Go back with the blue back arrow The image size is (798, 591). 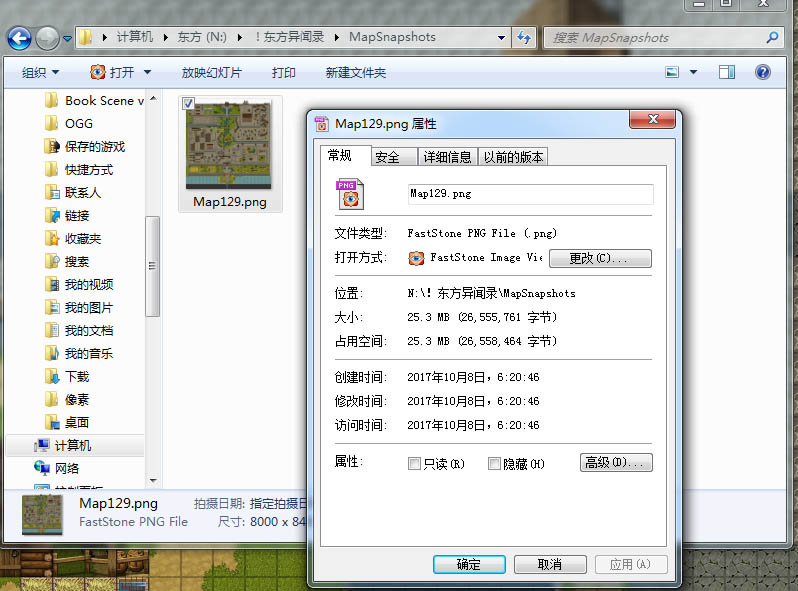point(19,38)
